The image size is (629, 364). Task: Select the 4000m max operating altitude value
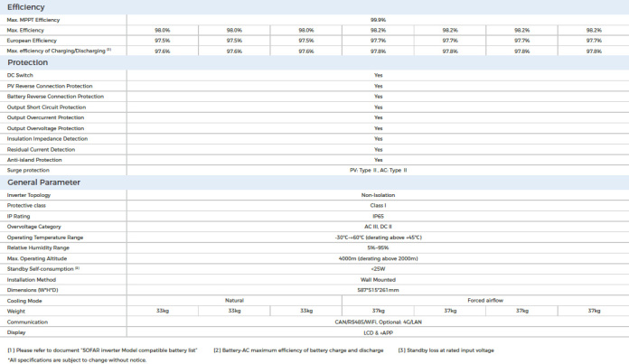pyautogui.click(x=378, y=257)
